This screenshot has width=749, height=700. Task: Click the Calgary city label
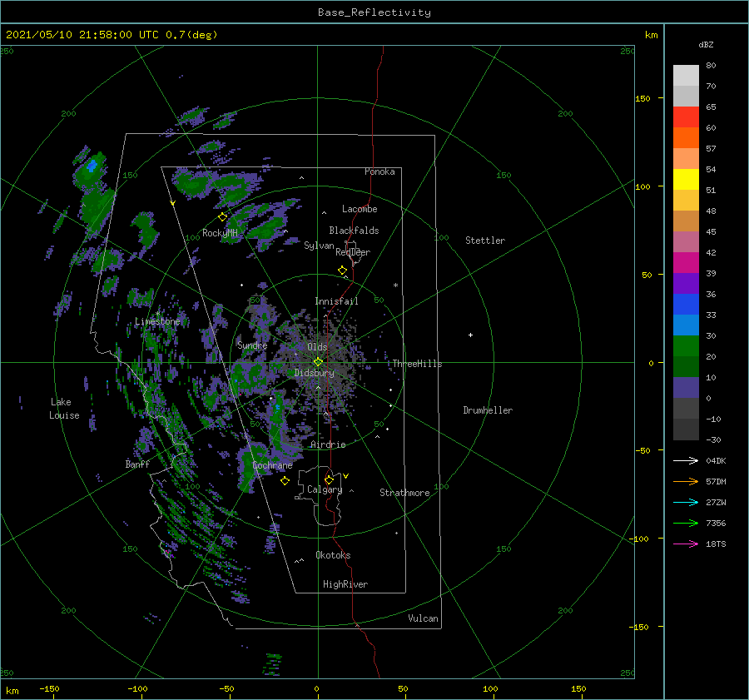325,489
